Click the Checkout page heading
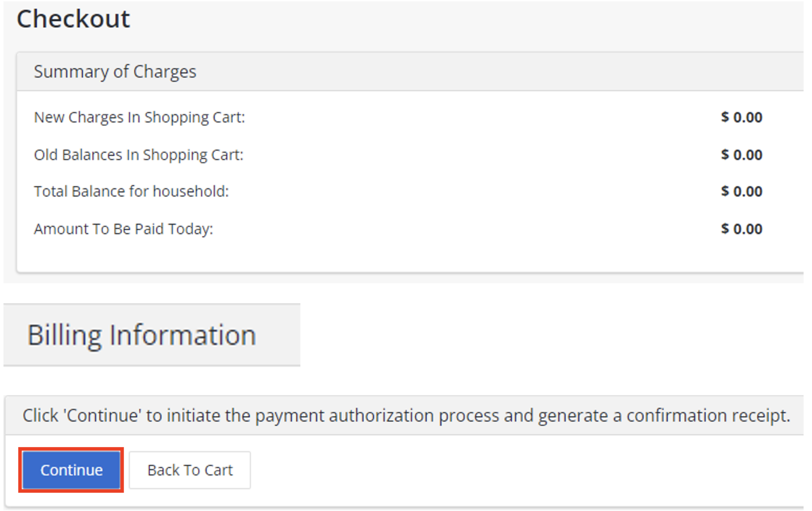The image size is (812, 511). point(73,19)
